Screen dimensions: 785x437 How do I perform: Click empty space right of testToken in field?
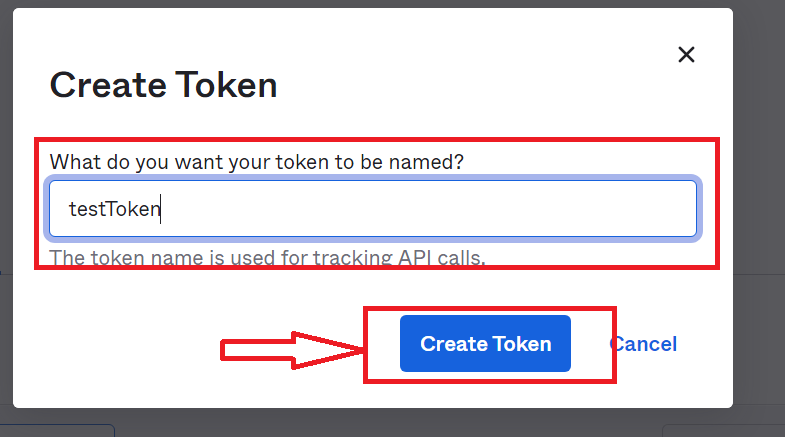[x=450, y=209]
